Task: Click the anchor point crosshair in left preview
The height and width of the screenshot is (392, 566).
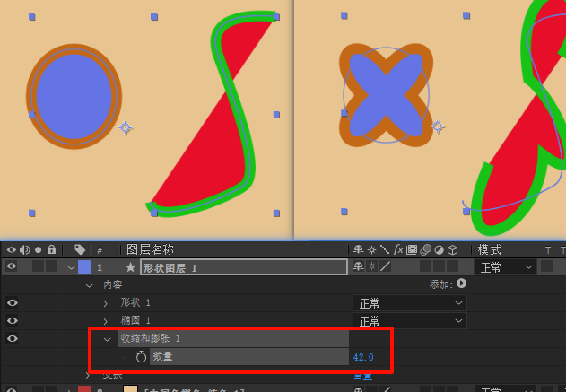Action: [x=126, y=127]
